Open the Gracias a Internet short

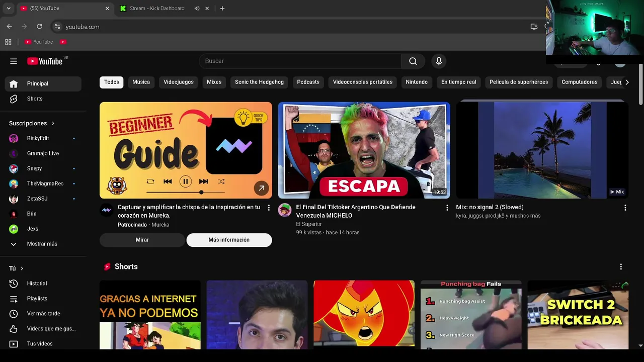click(x=150, y=315)
